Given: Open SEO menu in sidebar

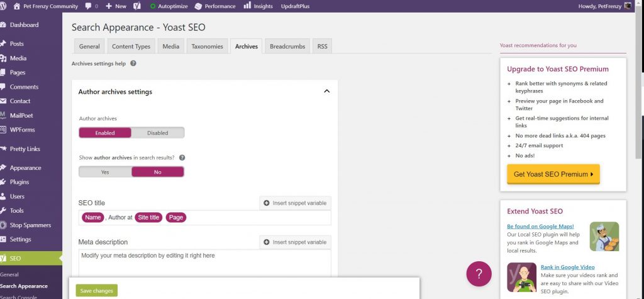Looking at the screenshot, I should pyautogui.click(x=31, y=258).
